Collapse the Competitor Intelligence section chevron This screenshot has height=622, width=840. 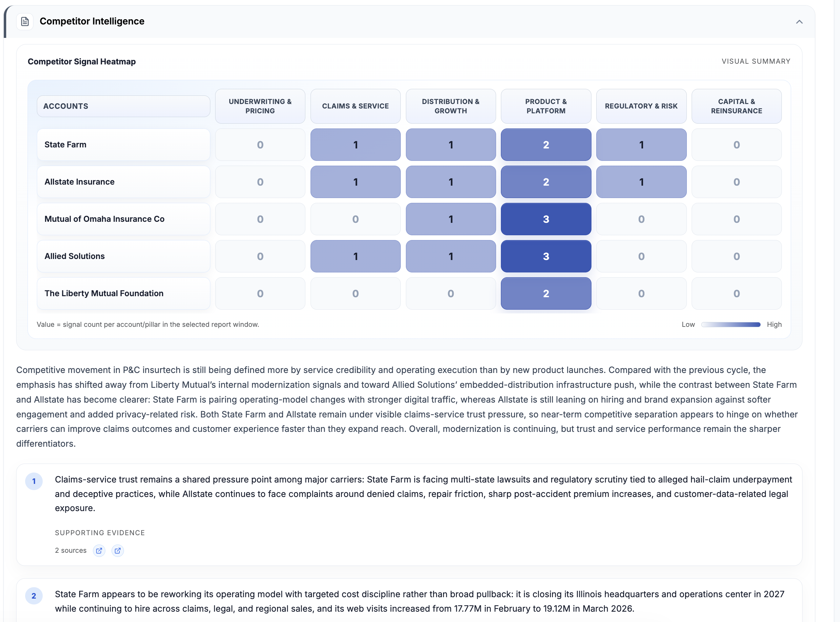pos(799,22)
